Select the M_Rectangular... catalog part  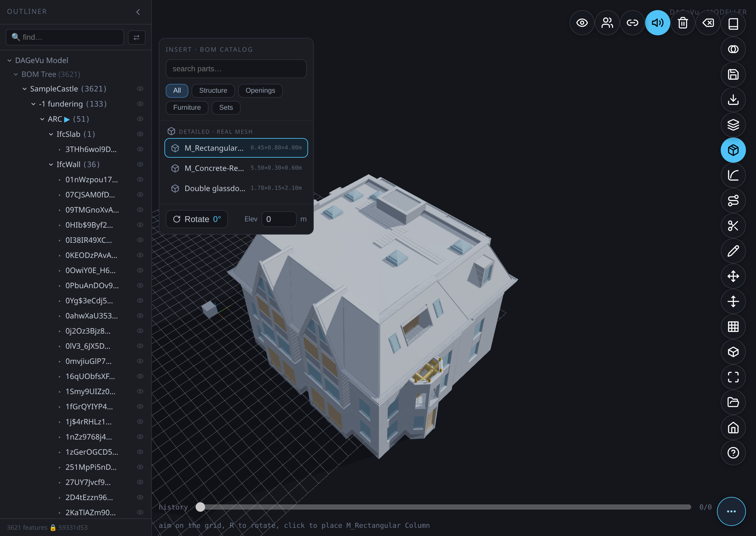point(236,148)
